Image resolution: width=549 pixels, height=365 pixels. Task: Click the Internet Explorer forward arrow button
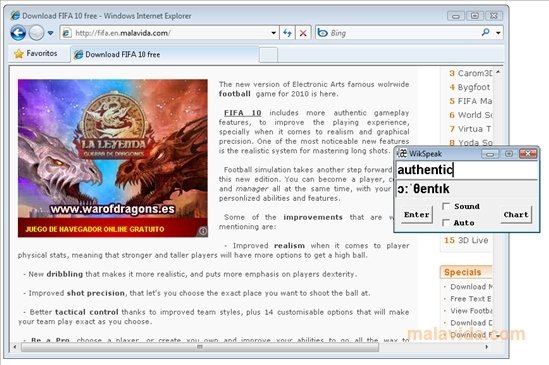(36, 33)
